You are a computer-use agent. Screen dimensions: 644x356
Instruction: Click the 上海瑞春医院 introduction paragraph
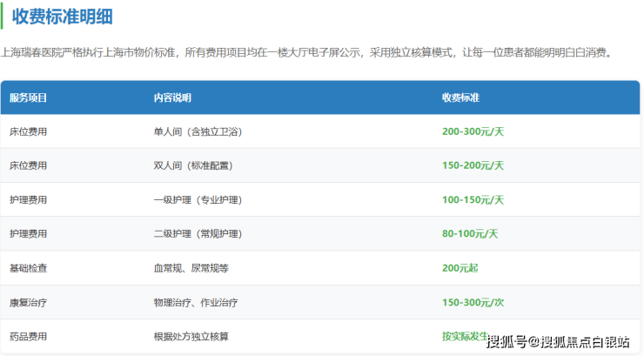click(306, 53)
